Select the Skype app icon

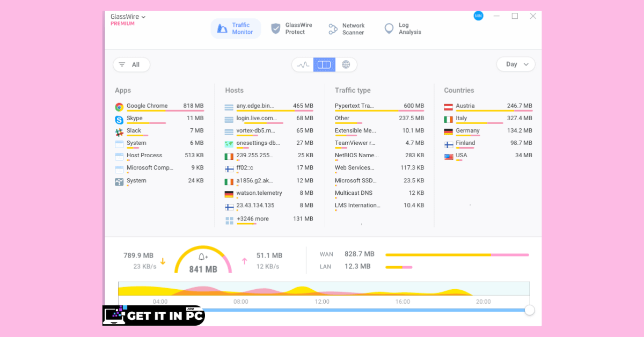tap(119, 119)
